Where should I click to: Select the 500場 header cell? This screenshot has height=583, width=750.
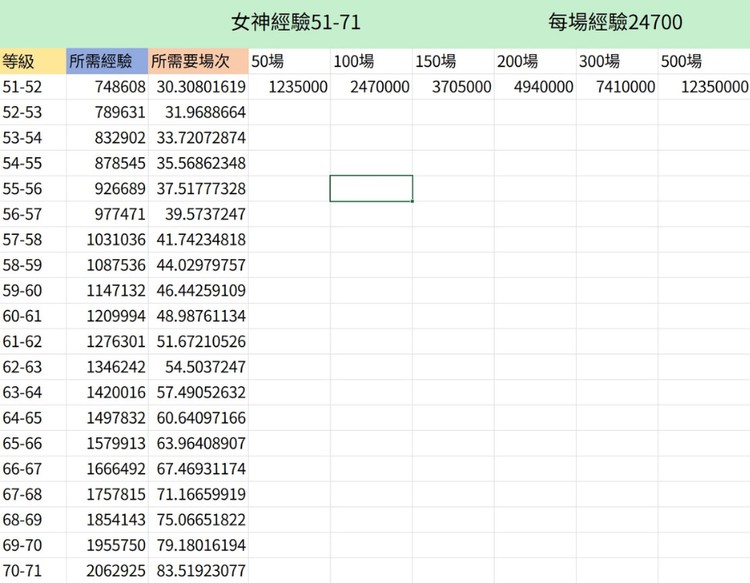(x=704, y=61)
